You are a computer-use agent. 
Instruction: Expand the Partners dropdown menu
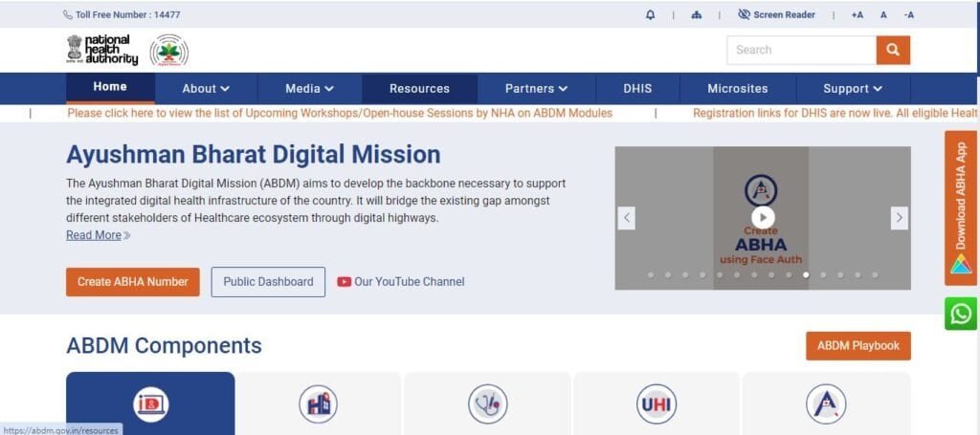point(536,89)
